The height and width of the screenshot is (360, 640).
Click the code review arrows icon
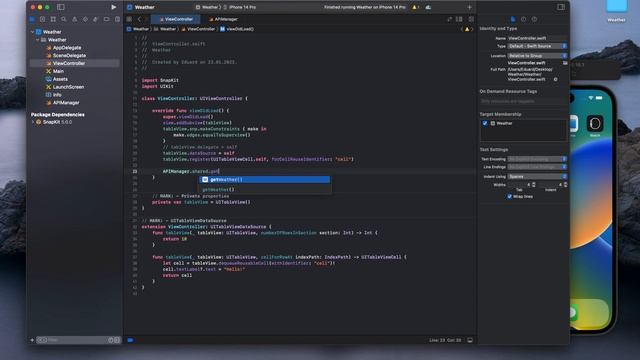(449, 19)
